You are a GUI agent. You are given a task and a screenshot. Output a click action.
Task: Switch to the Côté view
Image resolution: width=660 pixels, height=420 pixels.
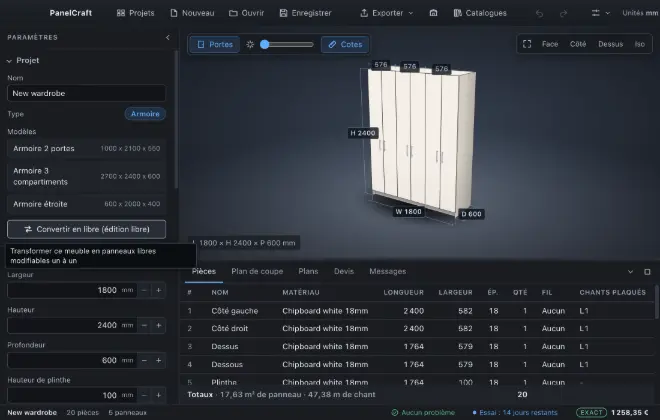(x=578, y=44)
